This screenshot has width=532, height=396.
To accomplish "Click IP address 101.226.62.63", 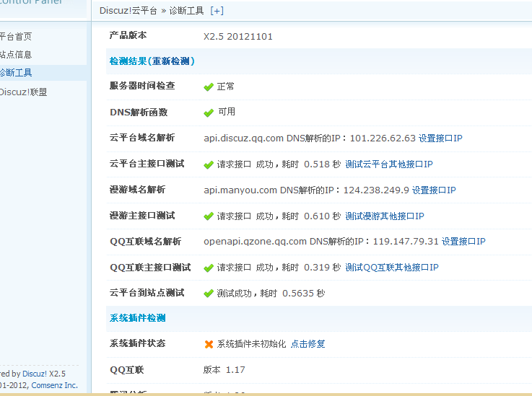I will pyautogui.click(x=383, y=138).
